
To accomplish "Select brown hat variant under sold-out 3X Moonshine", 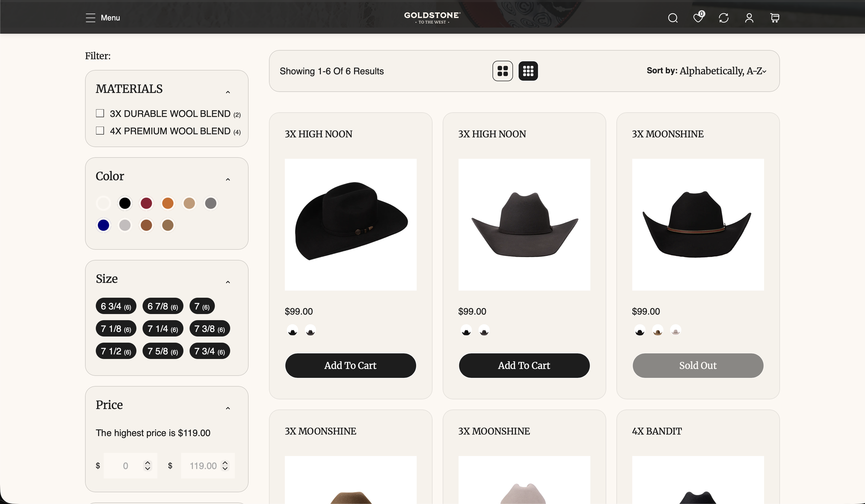I will [658, 330].
